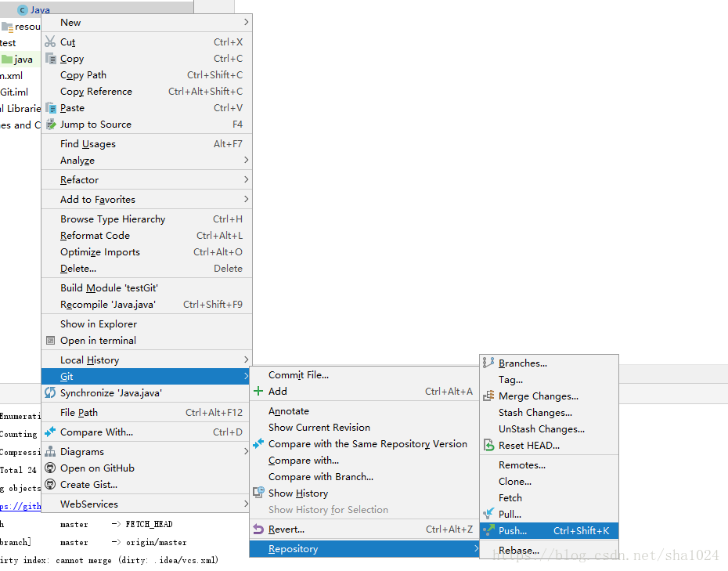Expand the Analyze submenu arrow
728x571 pixels.
click(246, 161)
